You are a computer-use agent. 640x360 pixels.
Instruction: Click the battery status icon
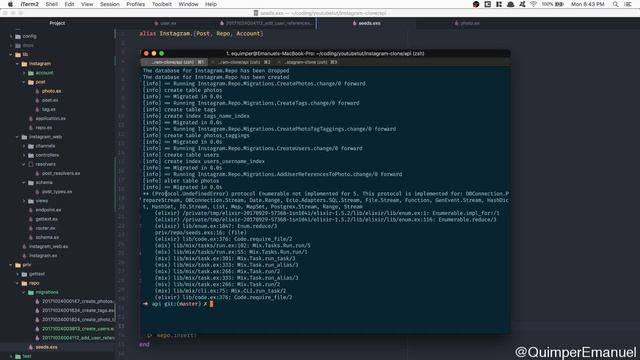pos(559,4)
